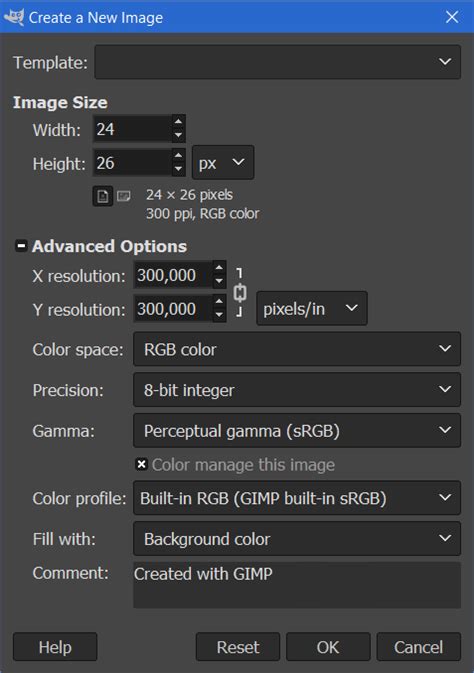Click the OK button
The height and width of the screenshot is (673, 474).
tap(328, 646)
